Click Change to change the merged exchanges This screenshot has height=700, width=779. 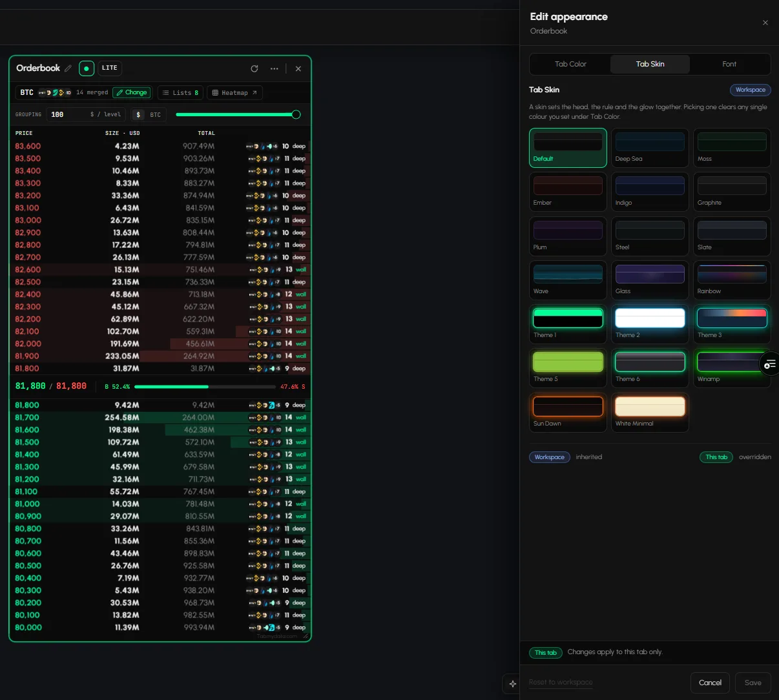tap(131, 92)
